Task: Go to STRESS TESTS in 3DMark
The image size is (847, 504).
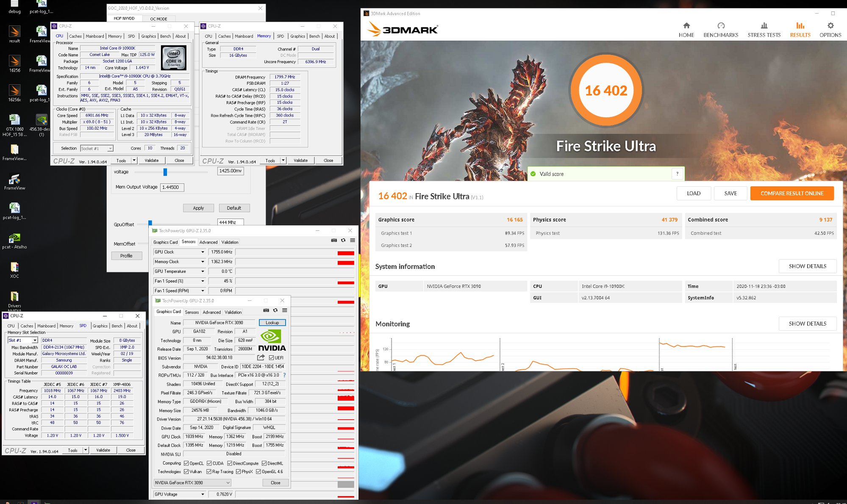Action: pyautogui.click(x=764, y=30)
